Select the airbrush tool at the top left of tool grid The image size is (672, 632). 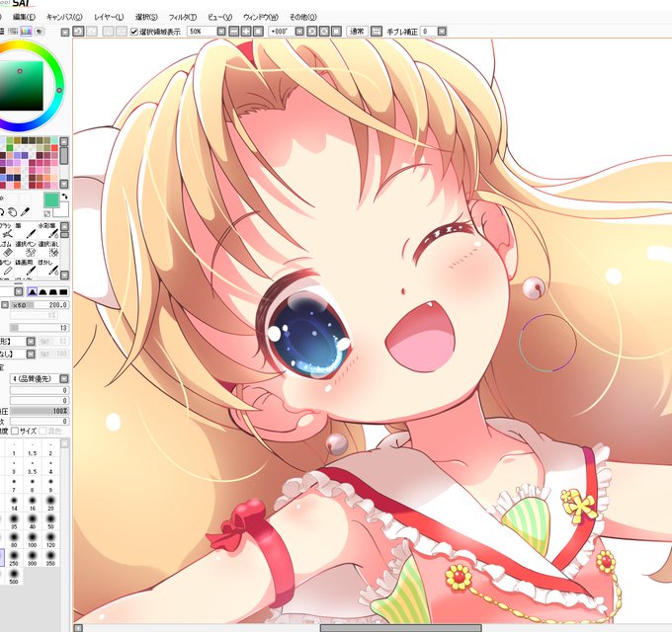point(7,230)
